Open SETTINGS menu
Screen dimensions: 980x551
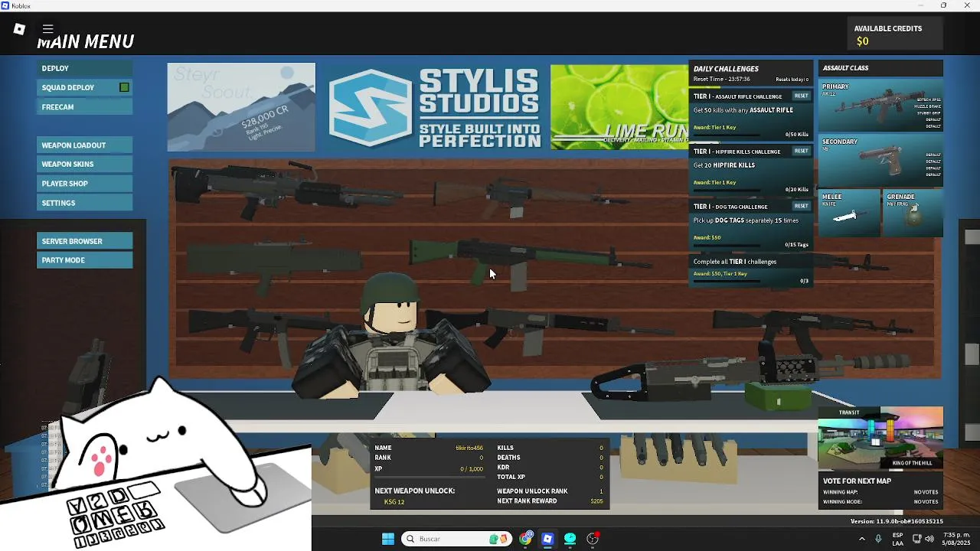[x=84, y=203]
